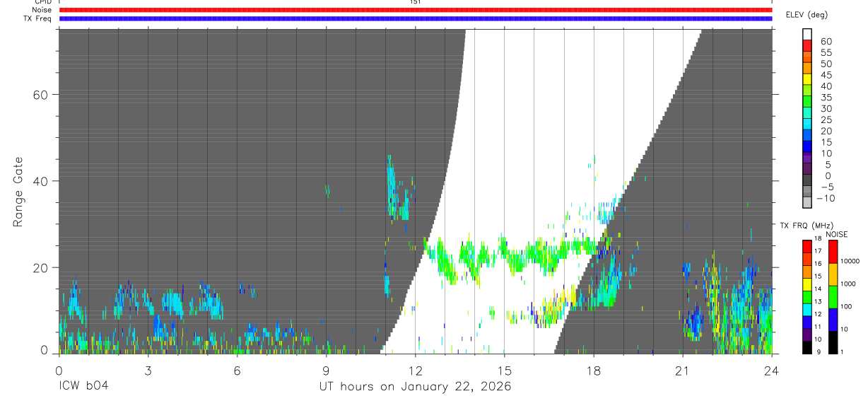
Task: Pick the yellow swatch in ELEV colorbar
Action: (807, 79)
